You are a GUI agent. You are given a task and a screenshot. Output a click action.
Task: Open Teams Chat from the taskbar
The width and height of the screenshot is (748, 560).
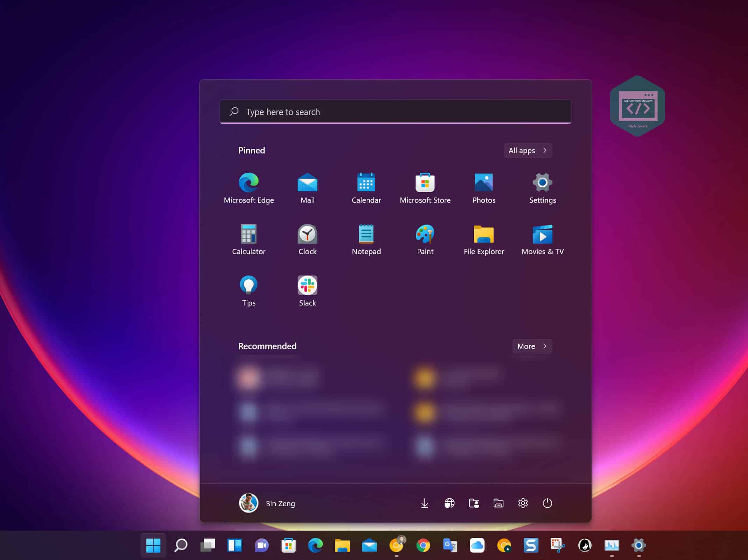tap(261, 545)
